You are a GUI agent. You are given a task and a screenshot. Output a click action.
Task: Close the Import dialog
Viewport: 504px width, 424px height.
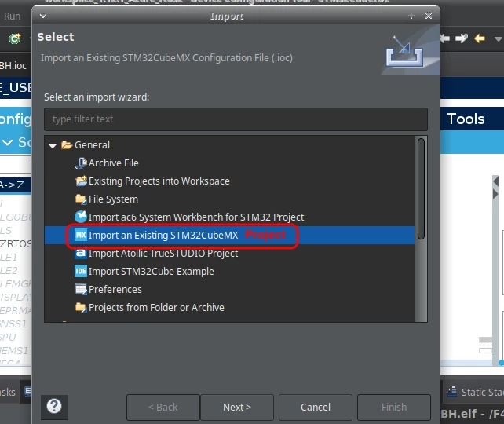click(429, 16)
